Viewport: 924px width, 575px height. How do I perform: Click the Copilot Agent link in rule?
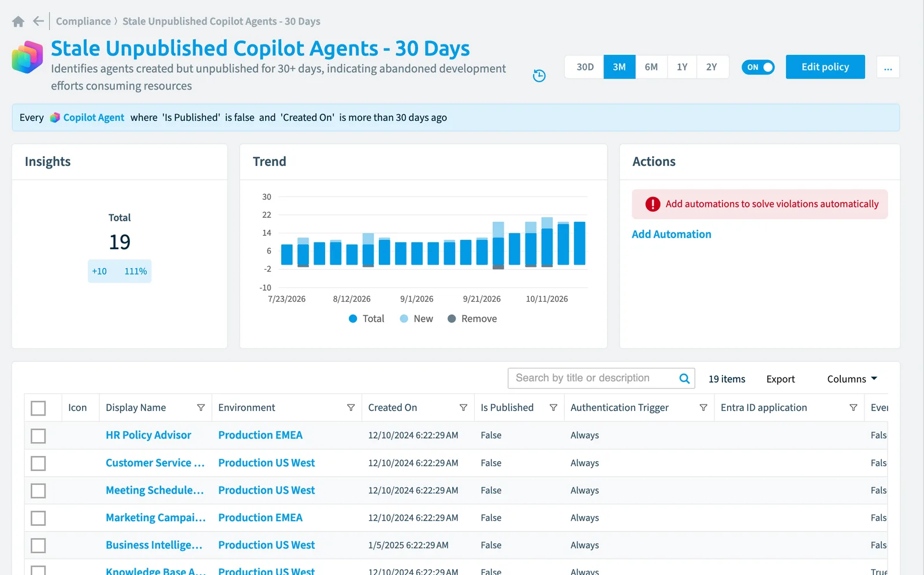pyautogui.click(x=94, y=117)
